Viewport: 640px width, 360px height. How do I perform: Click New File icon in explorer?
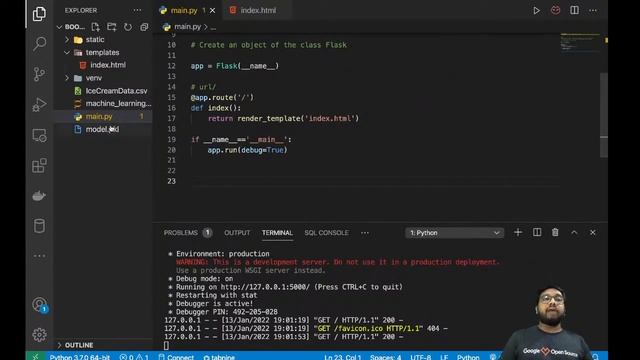tap(96, 27)
